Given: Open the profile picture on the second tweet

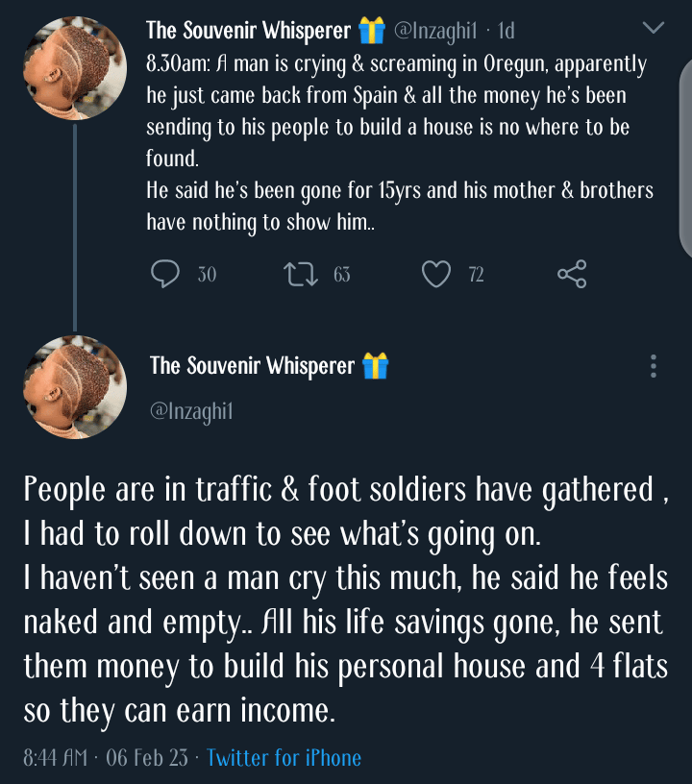Looking at the screenshot, I should click(x=75, y=387).
